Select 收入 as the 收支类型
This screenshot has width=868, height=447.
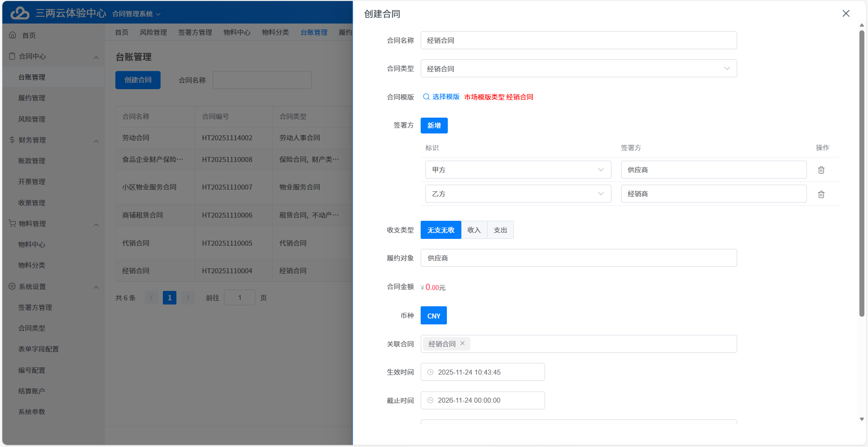click(x=474, y=230)
